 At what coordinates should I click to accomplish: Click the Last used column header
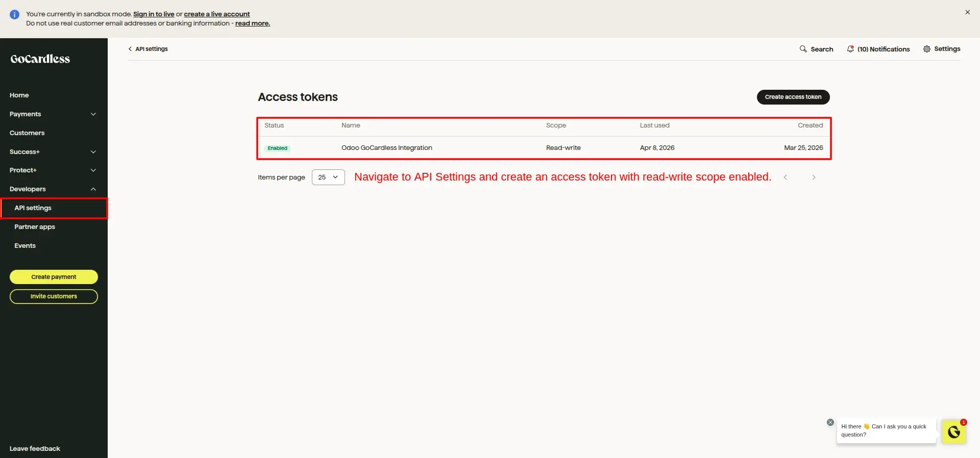655,125
